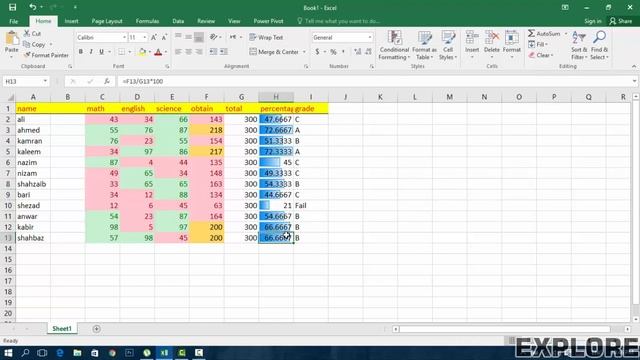Toggle Wrap Text for the cell
This screenshot has height=360, width=640.
[x=266, y=37]
